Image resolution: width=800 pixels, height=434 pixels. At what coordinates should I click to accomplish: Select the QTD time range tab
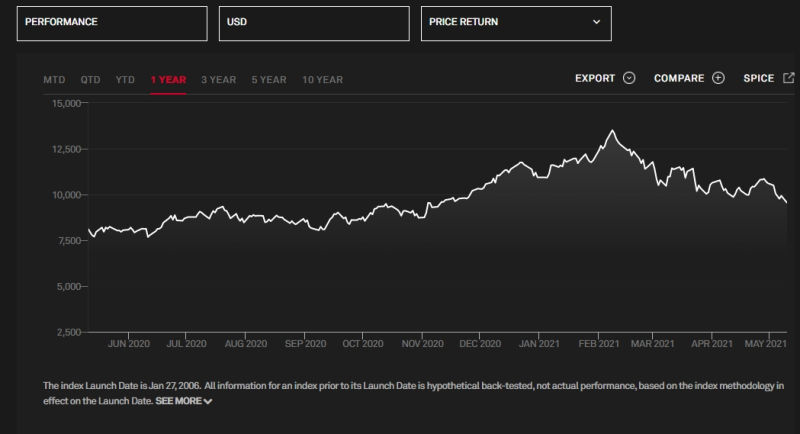[90, 80]
